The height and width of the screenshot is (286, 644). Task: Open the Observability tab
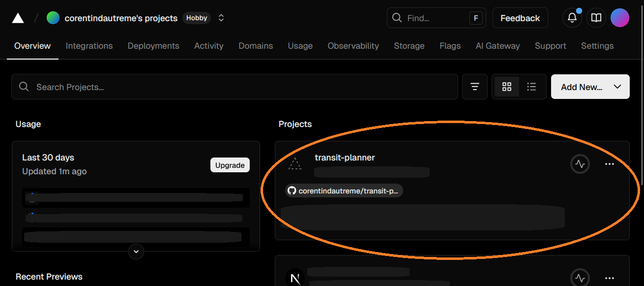pos(353,46)
